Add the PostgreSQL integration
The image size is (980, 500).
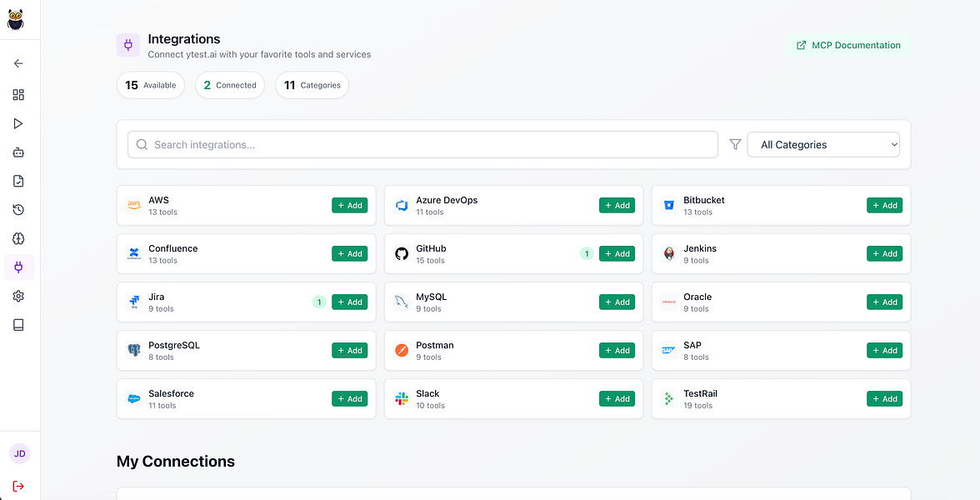point(349,351)
